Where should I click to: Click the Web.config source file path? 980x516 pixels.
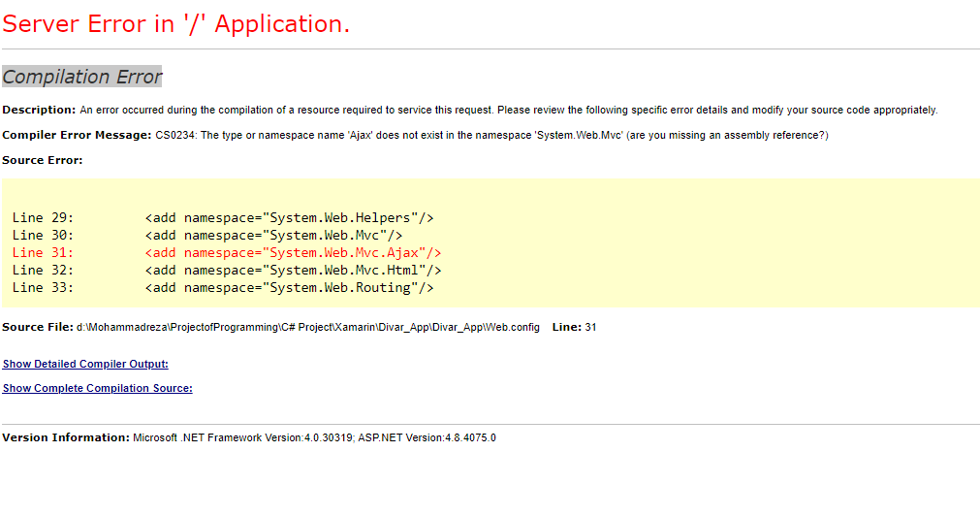coord(308,327)
